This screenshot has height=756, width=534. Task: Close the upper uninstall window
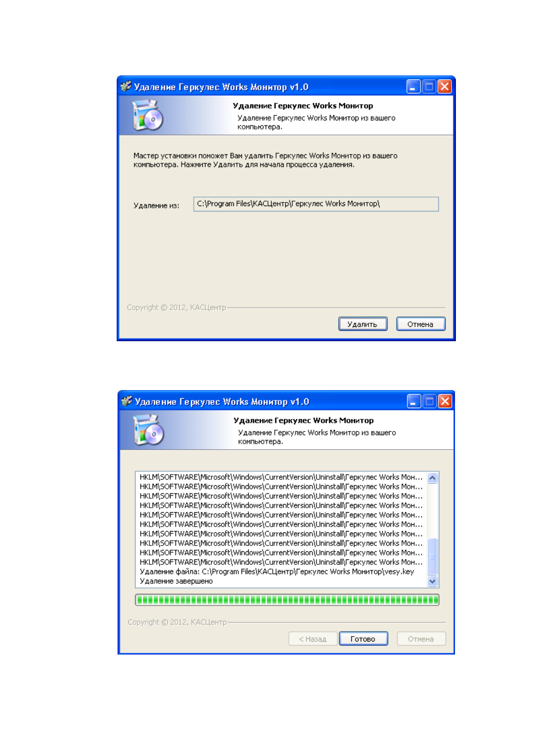tap(445, 87)
